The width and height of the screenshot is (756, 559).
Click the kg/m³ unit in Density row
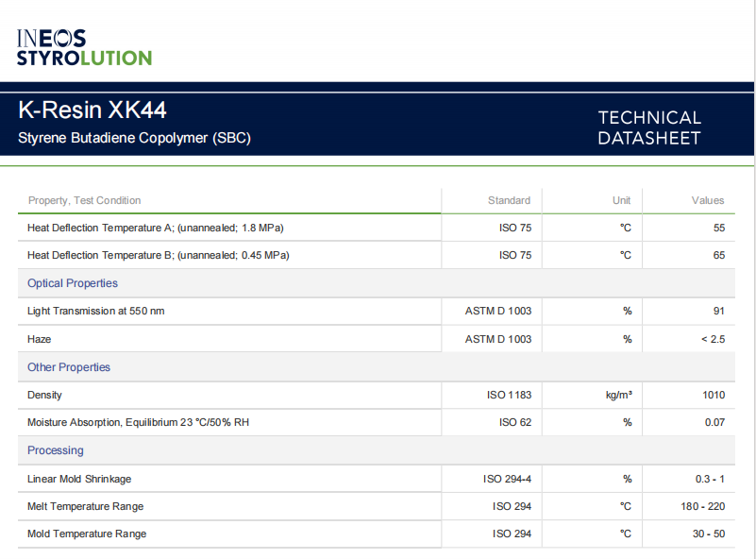coord(618,395)
